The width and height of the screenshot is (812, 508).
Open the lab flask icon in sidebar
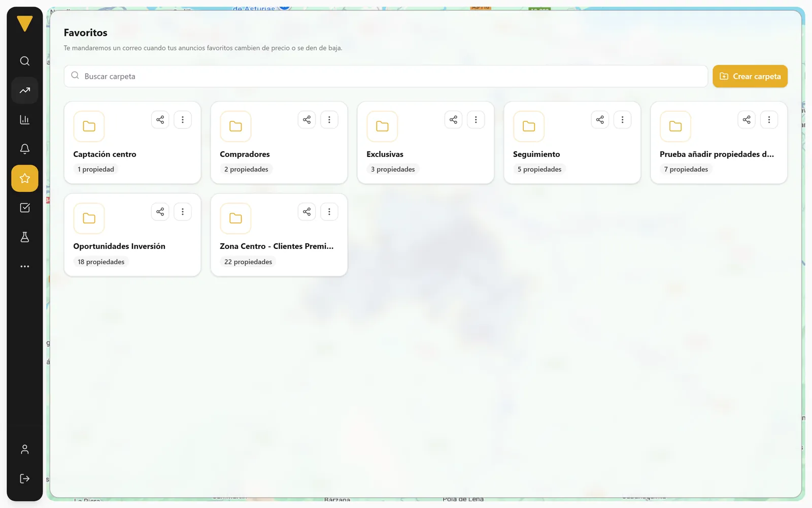(24, 237)
